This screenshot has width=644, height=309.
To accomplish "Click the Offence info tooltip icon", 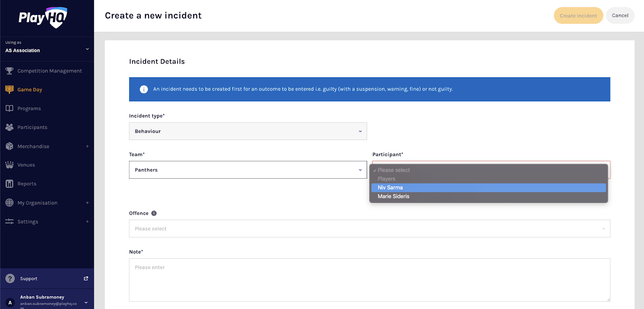I will point(154,213).
